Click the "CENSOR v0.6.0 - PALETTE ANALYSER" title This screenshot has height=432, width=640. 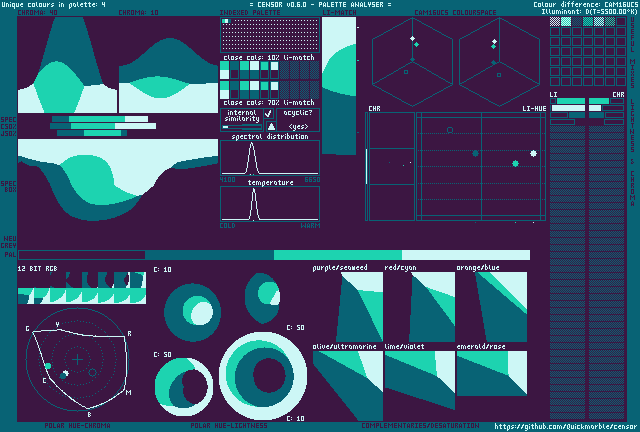pos(320,5)
